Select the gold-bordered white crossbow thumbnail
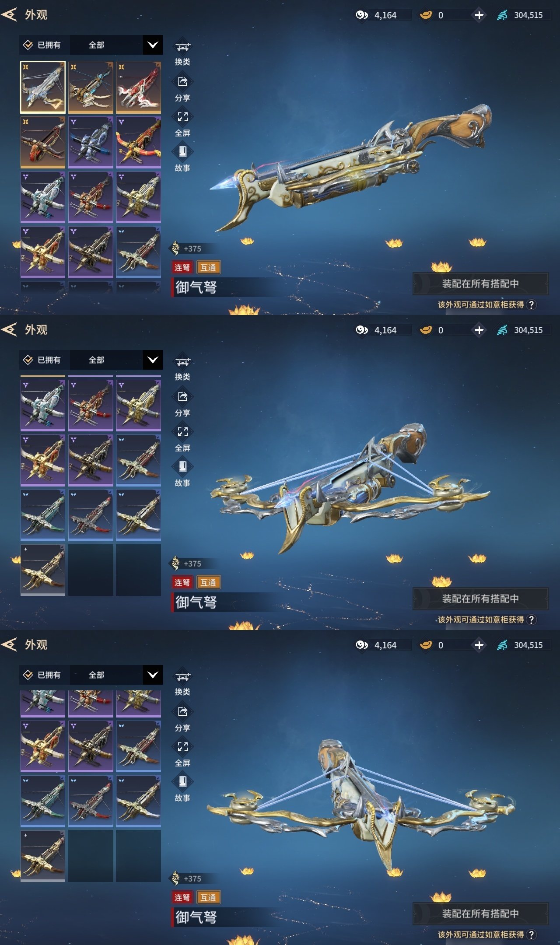Screen dimensions: 560x945 click(43, 87)
